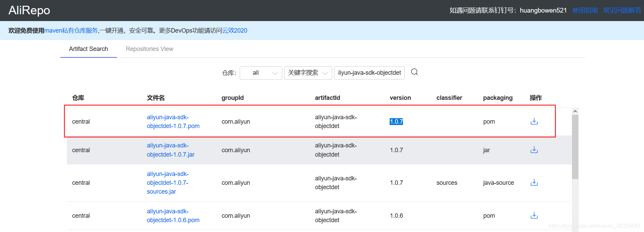Screen dimensions: 644x232
Task: Click the 'version' column header
Action: point(400,98)
